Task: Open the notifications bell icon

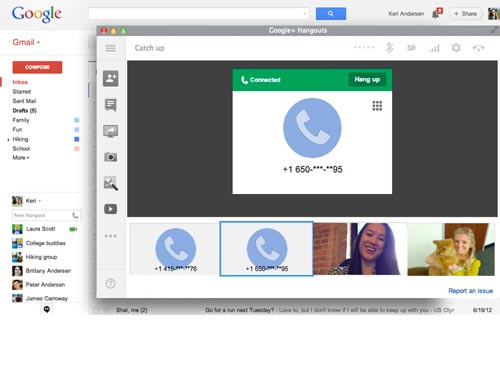Action: [437, 14]
